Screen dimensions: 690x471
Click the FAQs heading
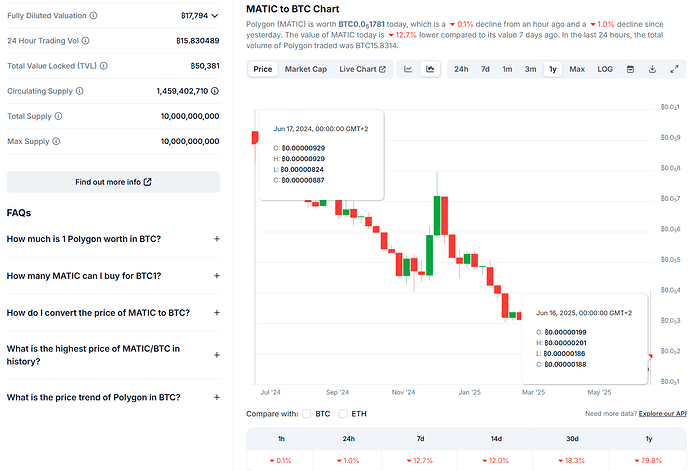[19, 213]
